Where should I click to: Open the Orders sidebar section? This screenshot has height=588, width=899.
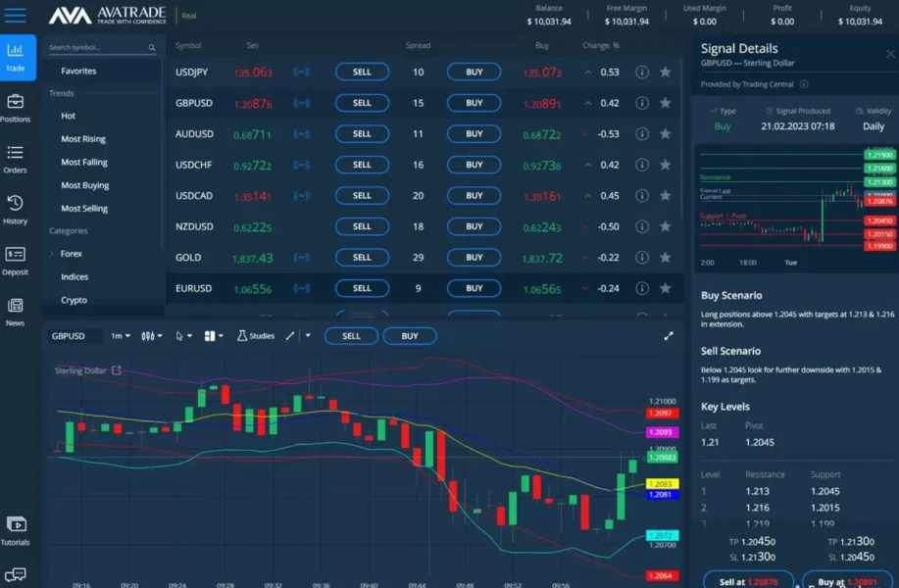click(x=15, y=160)
